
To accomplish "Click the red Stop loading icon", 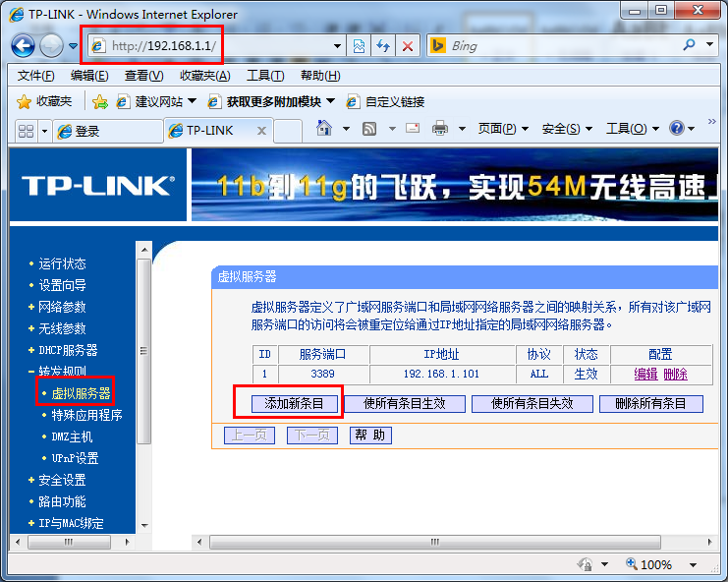I will 408,46.
